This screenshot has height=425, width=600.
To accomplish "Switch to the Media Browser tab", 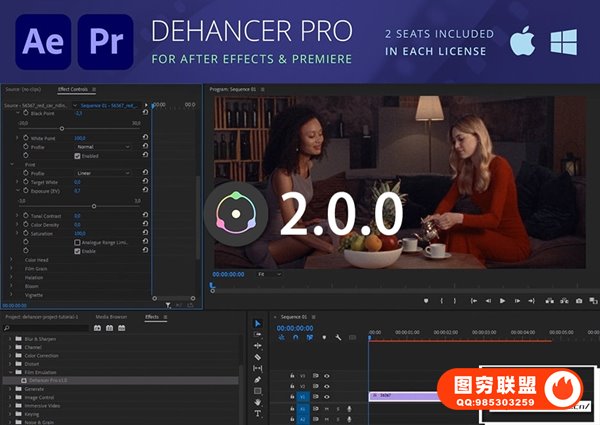I will 111,316.
